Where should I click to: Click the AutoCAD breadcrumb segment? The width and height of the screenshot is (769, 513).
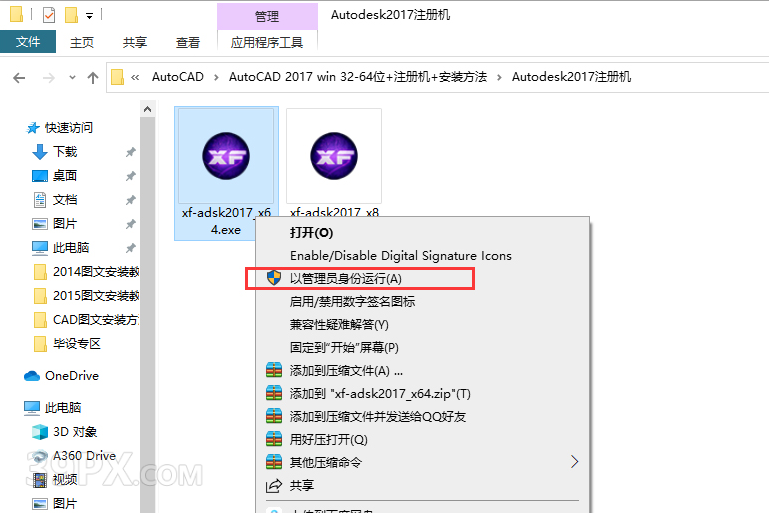click(178, 77)
